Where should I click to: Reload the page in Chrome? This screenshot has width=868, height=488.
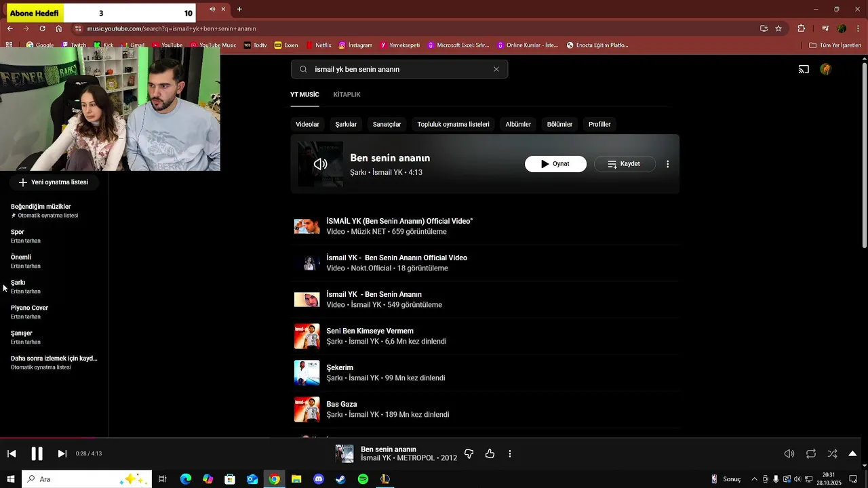coord(42,28)
